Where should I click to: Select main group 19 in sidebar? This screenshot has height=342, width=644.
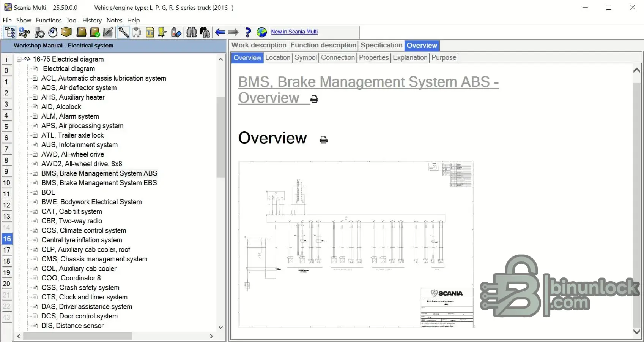click(6, 272)
